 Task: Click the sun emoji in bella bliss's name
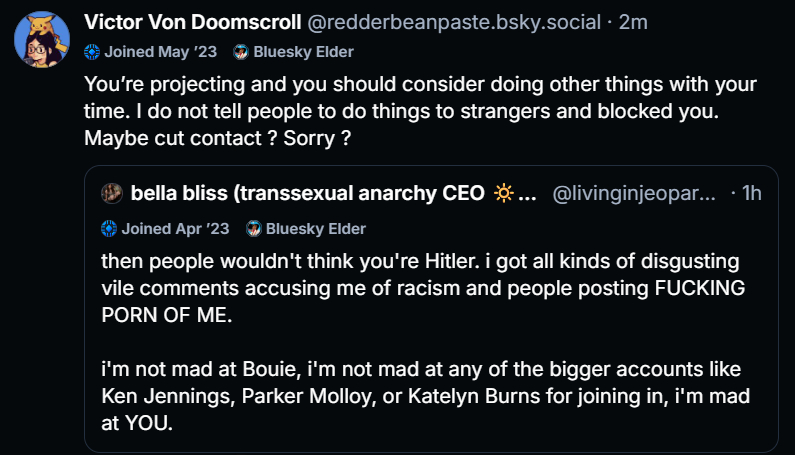504,193
